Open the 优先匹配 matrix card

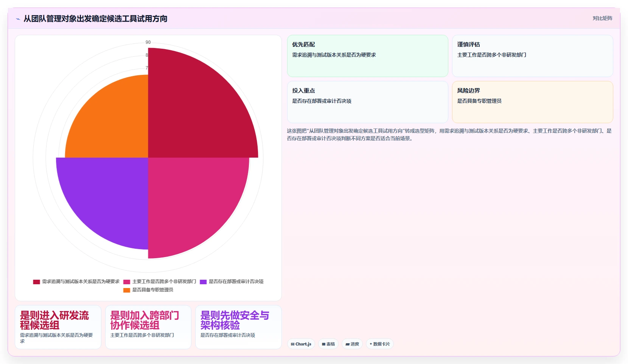point(368,56)
